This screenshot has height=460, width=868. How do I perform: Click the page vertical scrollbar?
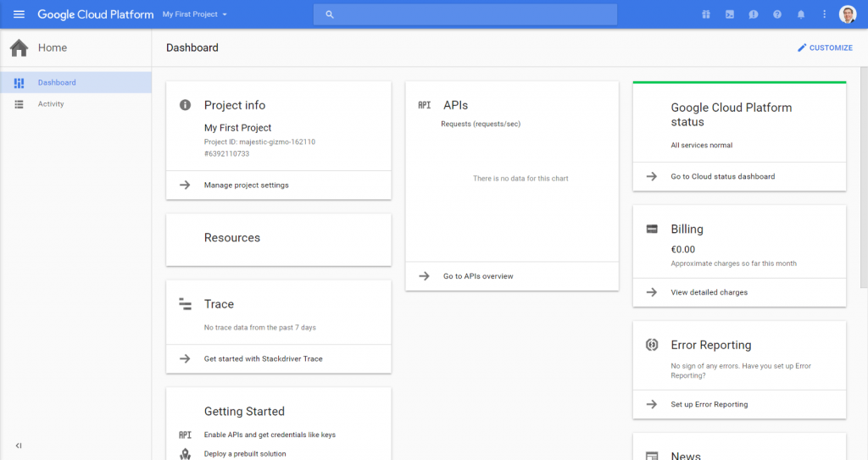864,177
